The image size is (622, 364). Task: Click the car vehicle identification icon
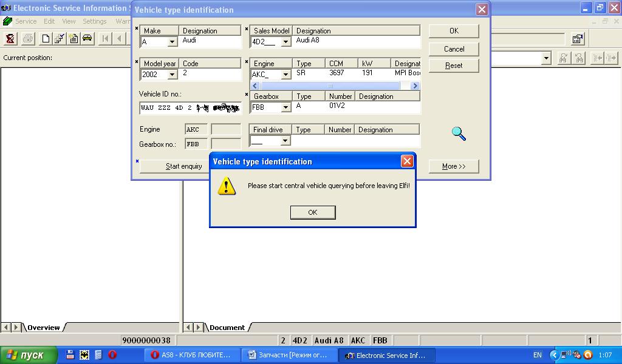(x=87, y=39)
